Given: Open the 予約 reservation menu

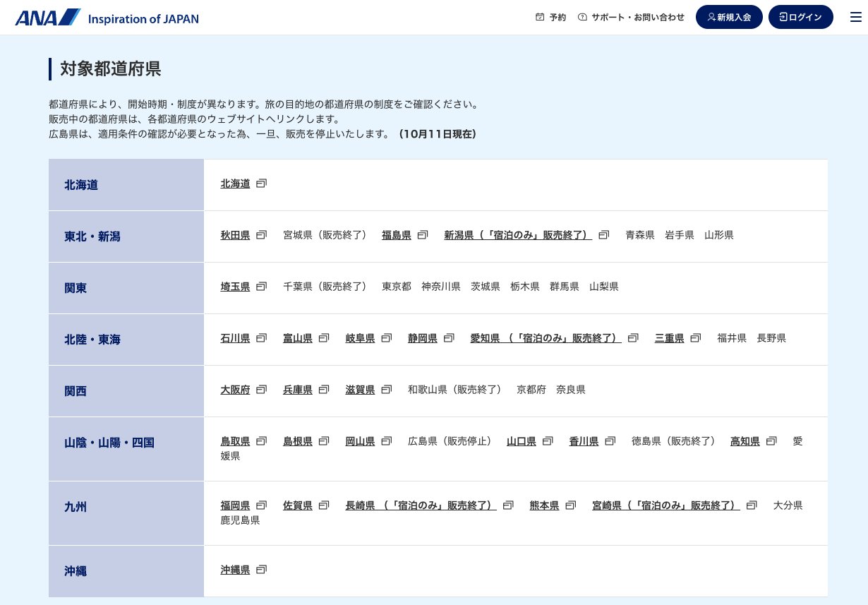Looking at the screenshot, I should coord(551,17).
